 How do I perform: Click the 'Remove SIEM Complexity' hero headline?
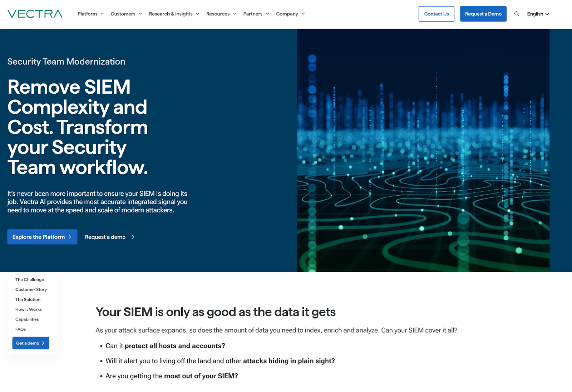[x=78, y=127]
